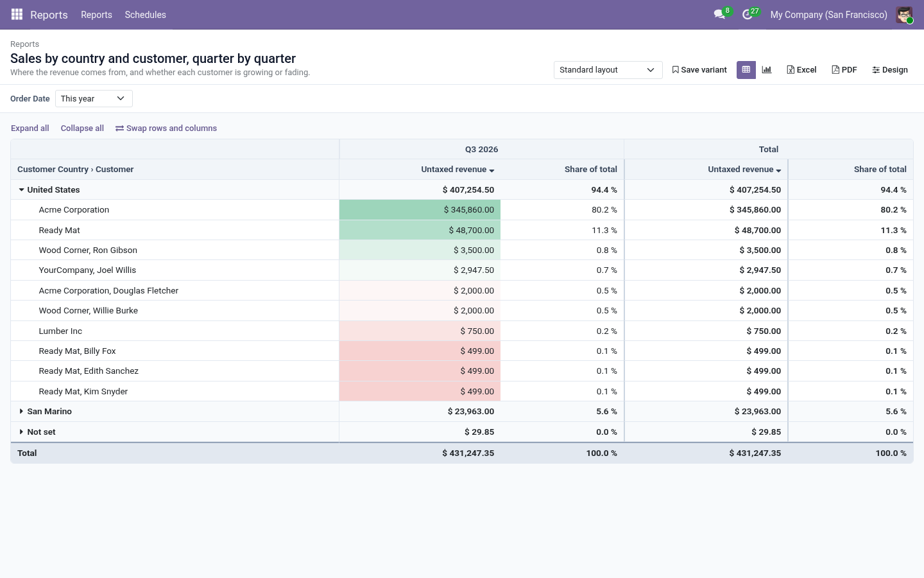The width and height of the screenshot is (924, 578).
Task: Collapse the United States group
Action: pos(21,190)
